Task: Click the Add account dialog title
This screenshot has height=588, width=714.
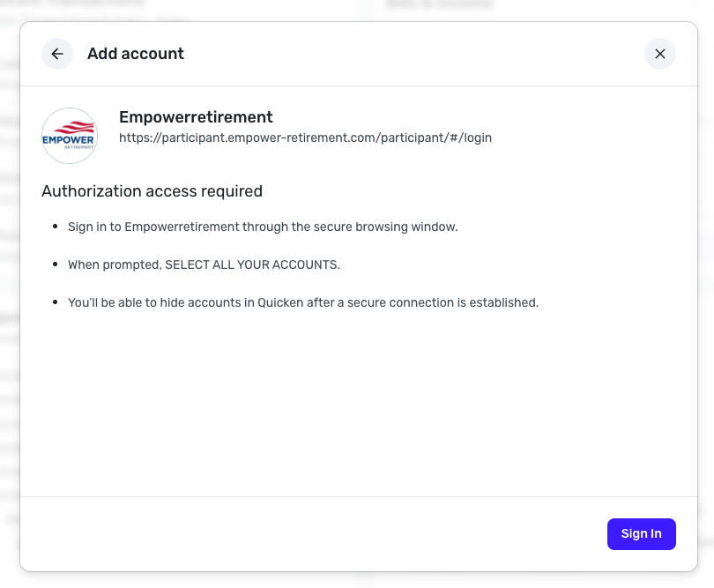Action: [136, 54]
